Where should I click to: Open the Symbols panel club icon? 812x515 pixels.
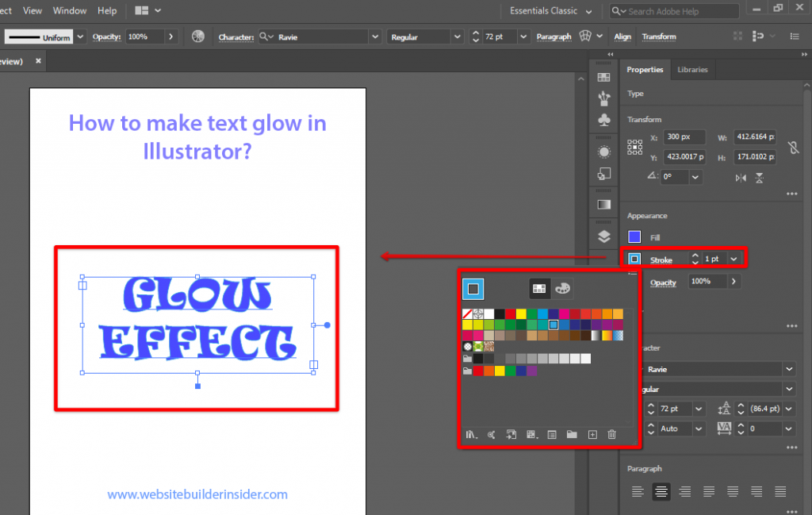(x=603, y=120)
